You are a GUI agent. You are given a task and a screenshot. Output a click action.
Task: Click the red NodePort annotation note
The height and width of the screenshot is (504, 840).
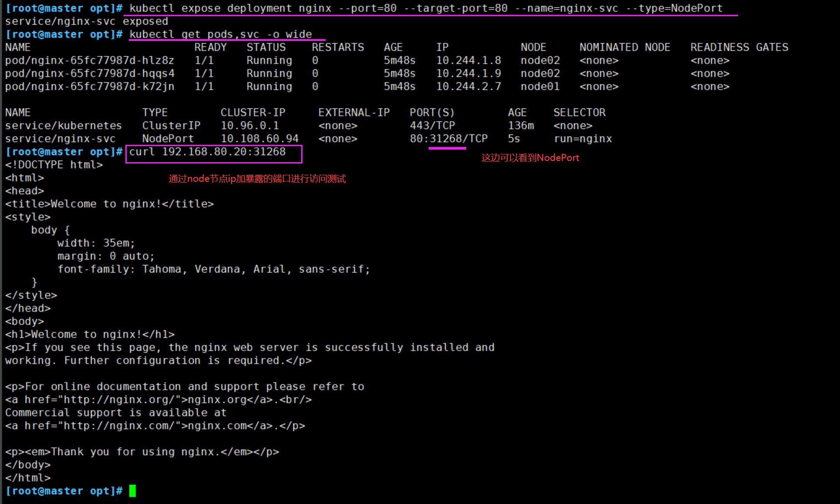pyautogui.click(x=530, y=158)
